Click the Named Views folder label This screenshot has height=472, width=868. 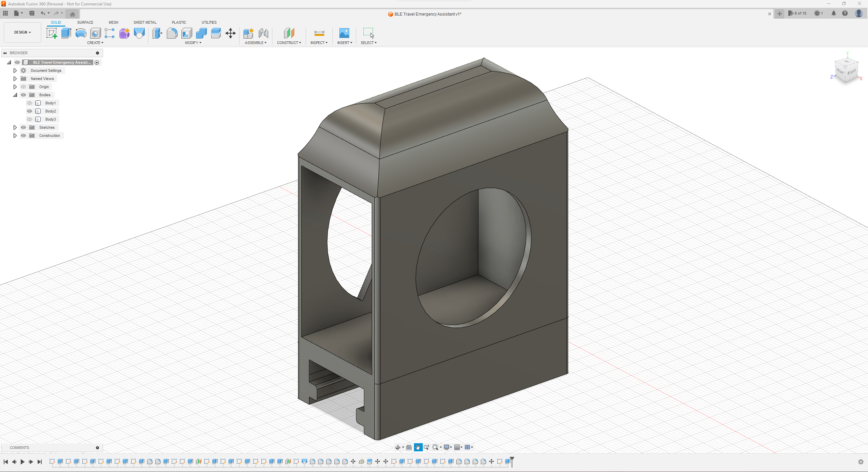click(42, 79)
